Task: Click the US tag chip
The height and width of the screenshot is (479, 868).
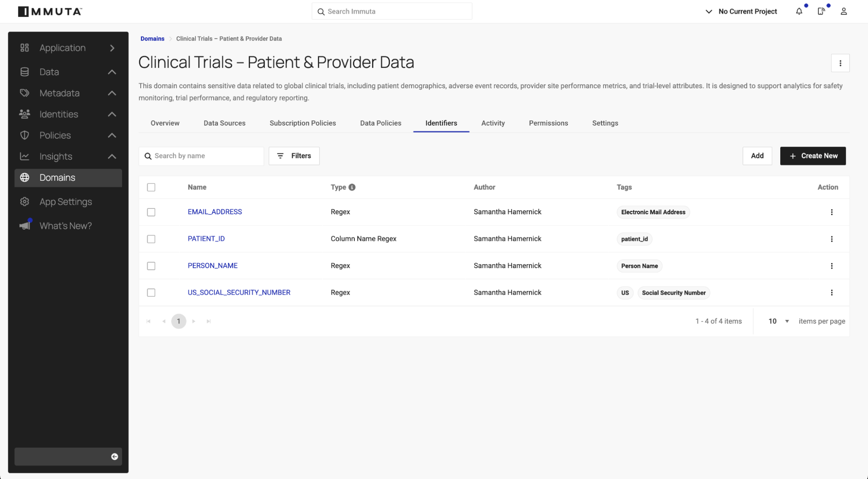Action: pyautogui.click(x=625, y=293)
